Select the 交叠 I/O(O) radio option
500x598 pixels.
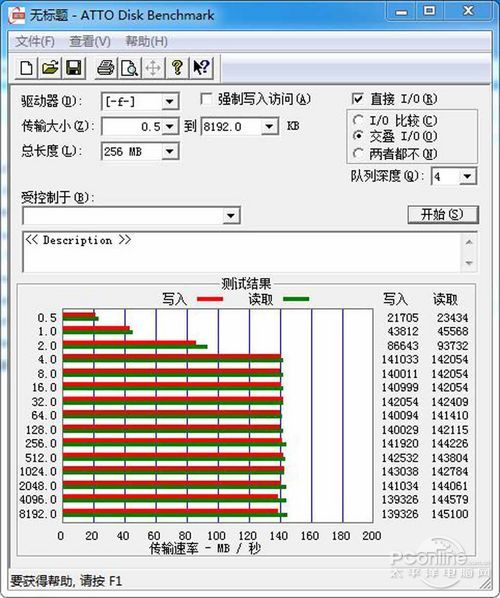click(x=358, y=136)
